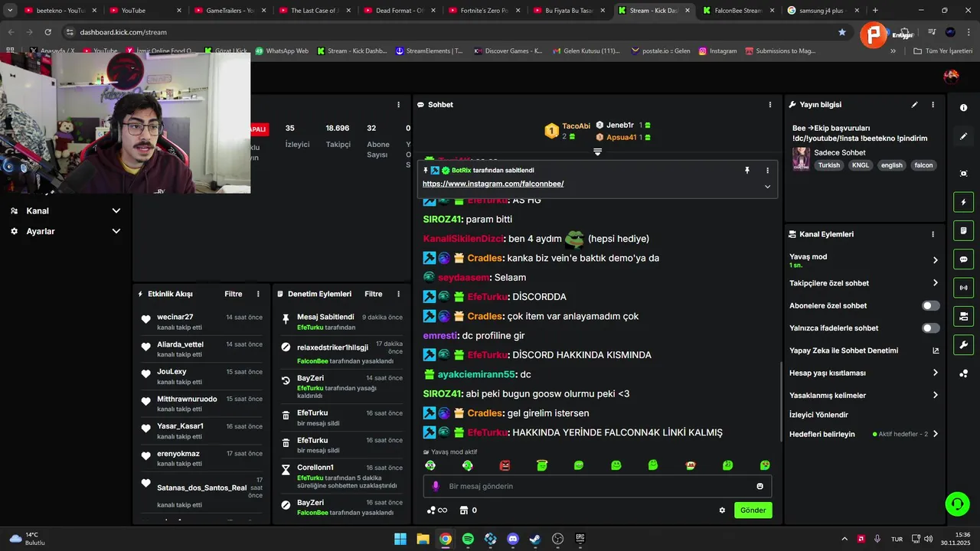Click the Sadece Sohbet category thumbnail
The width and height of the screenshot is (980, 551).
coord(801,158)
